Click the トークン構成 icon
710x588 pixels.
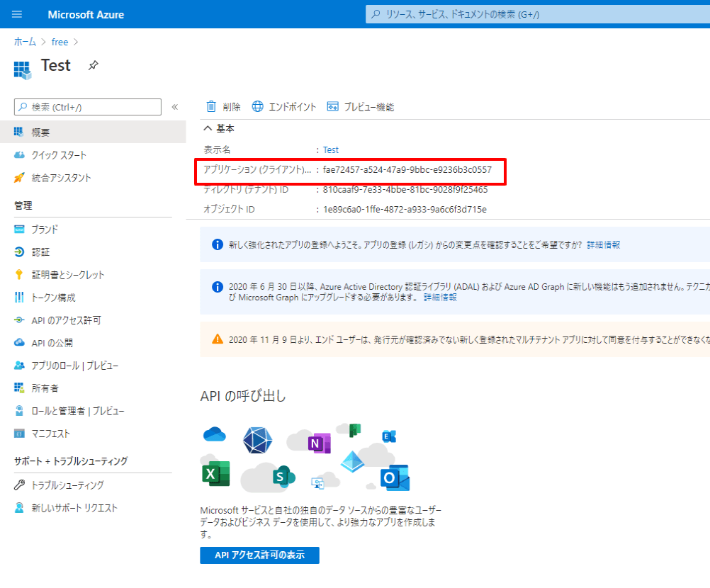tap(19, 298)
